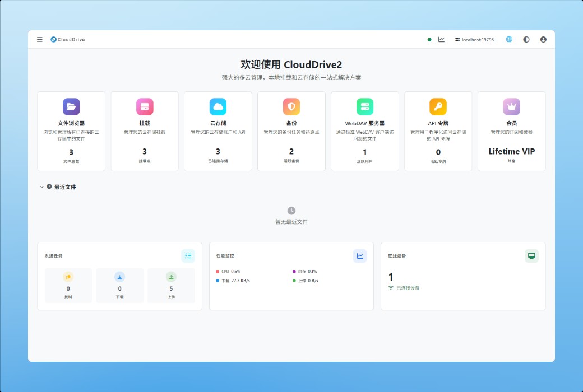Open task list icon in 系统任务
This screenshot has height=392, width=583.
coord(188,255)
